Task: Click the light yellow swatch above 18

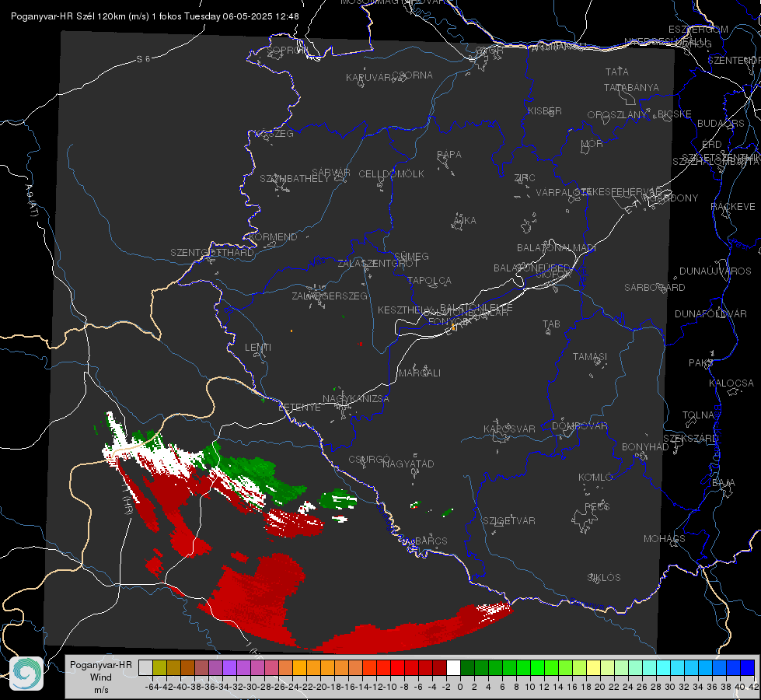Action: tap(594, 667)
